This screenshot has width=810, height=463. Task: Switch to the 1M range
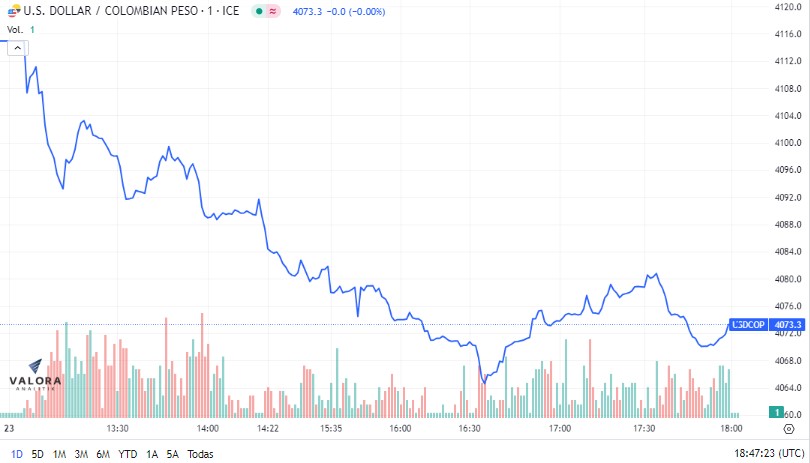click(x=59, y=454)
